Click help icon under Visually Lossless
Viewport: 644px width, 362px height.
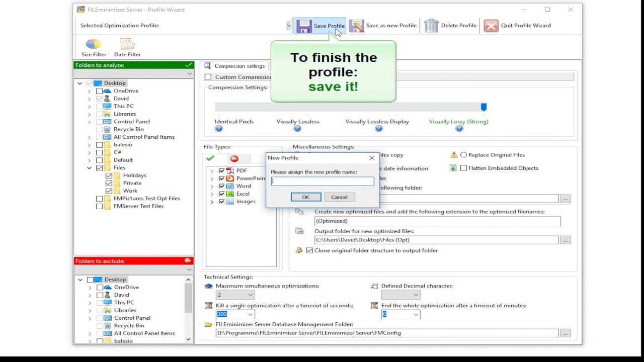coord(297,129)
